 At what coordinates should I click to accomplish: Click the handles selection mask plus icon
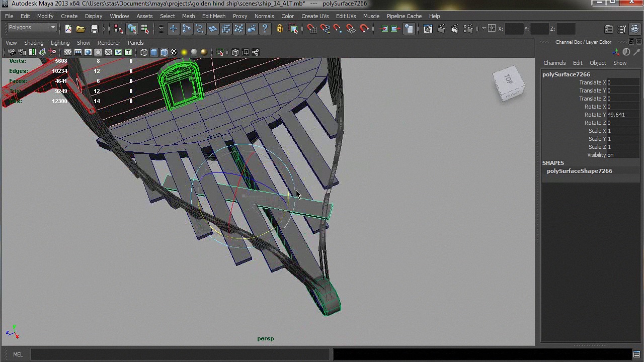pos(173,29)
